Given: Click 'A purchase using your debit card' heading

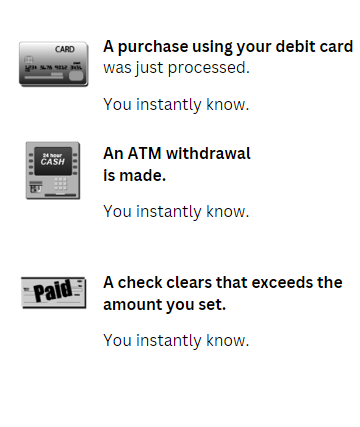Looking at the screenshot, I should point(228,47).
